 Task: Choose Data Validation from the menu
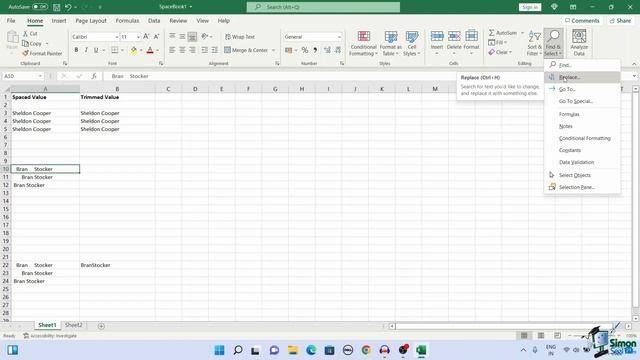(x=582, y=162)
